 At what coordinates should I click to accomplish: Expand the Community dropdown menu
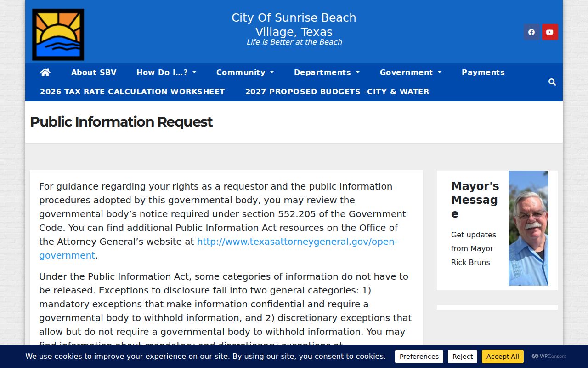coord(245,72)
